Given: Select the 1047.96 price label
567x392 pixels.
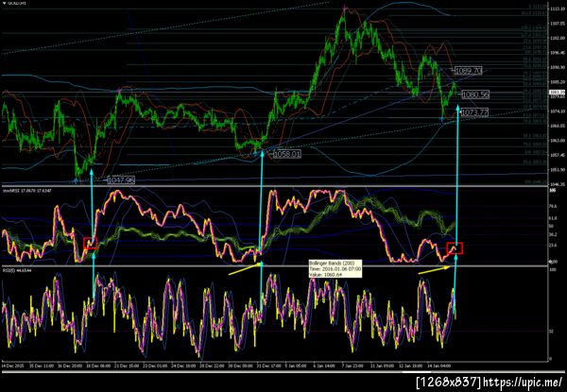Looking at the screenshot, I should tap(121, 179).
